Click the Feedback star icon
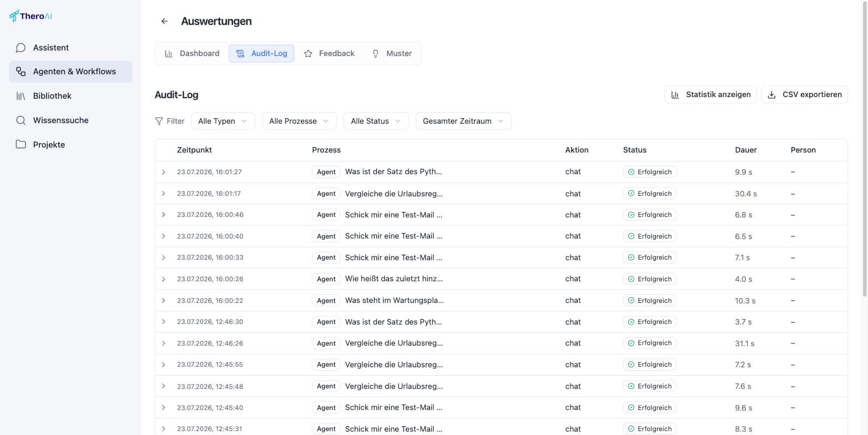This screenshot has width=868, height=435. (308, 54)
